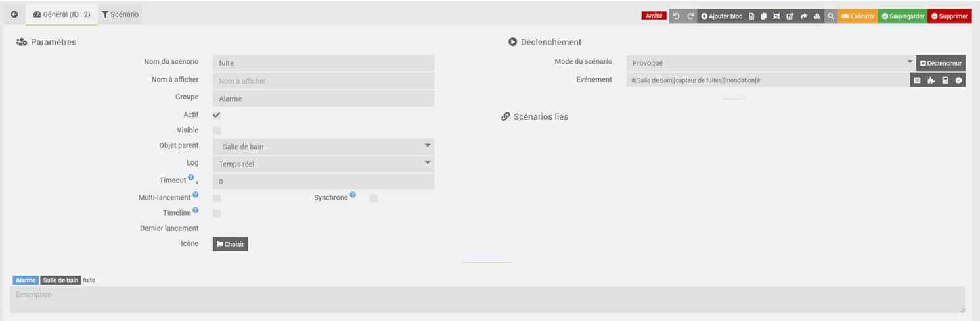Viewport: 980px width, 321px height.
Task: Click the calculator icon for Evénement
Action: tap(945, 80)
